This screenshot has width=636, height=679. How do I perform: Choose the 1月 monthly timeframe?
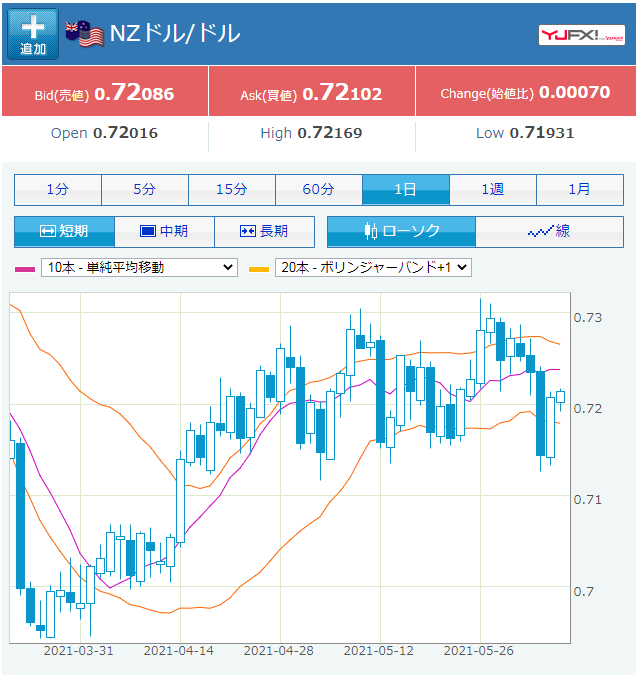coord(580,190)
